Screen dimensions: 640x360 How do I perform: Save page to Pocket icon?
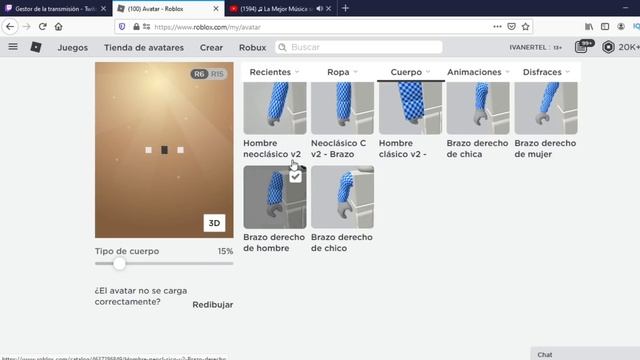(511, 27)
